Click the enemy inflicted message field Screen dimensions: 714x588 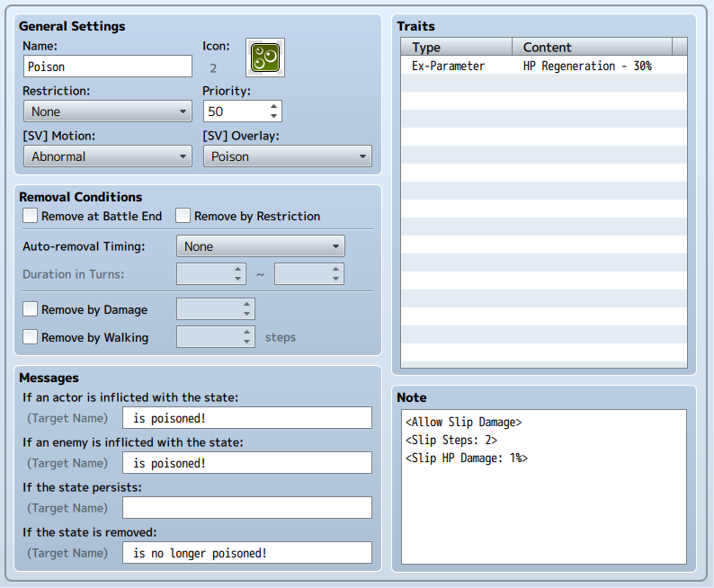(246, 463)
